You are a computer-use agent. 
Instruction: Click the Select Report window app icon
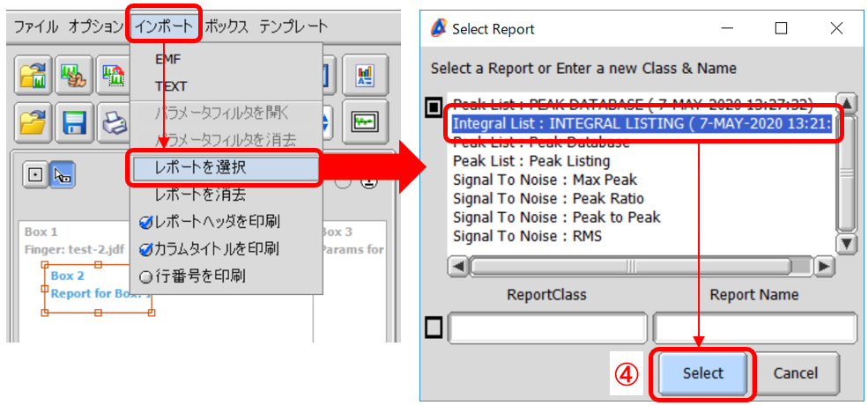pyautogui.click(x=439, y=28)
